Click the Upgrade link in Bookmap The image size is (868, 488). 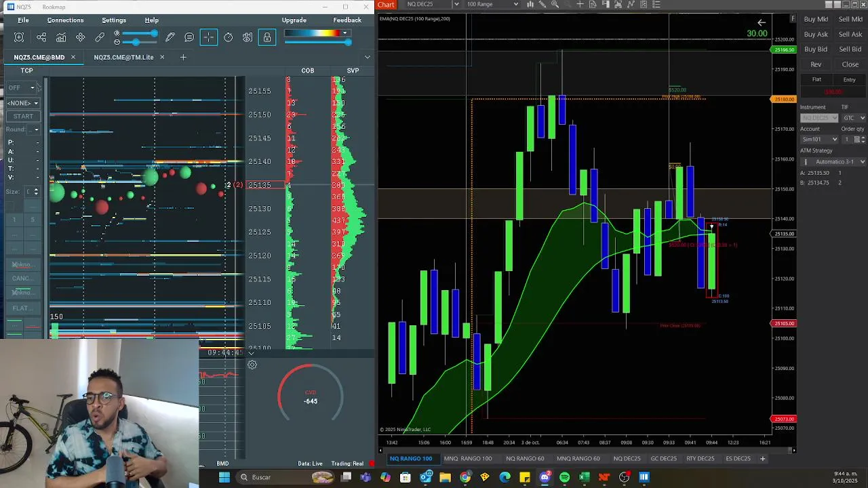[294, 20]
